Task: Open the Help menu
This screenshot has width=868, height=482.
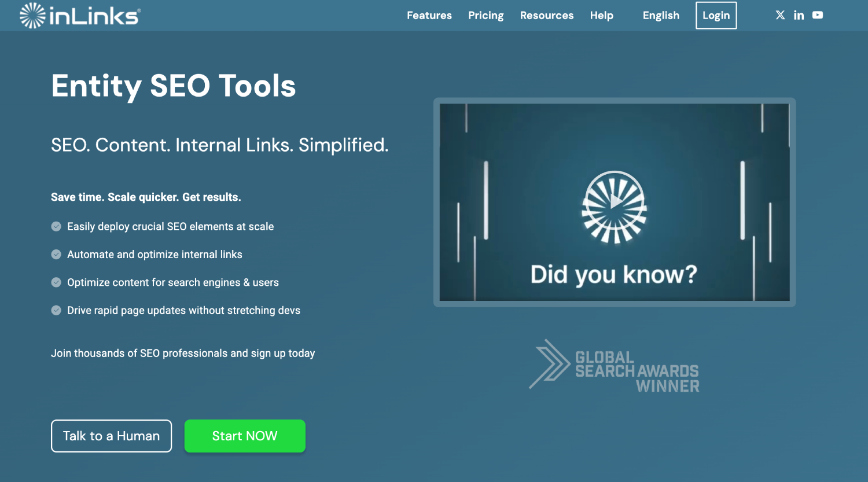Action: [602, 16]
